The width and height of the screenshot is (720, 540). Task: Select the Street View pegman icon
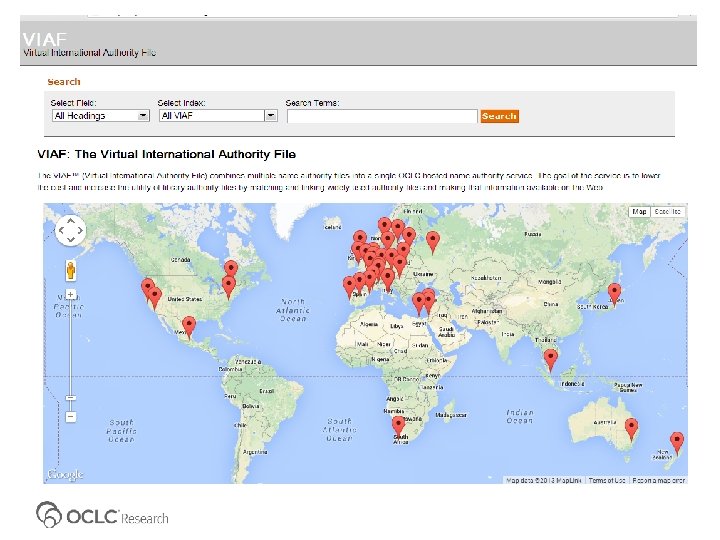tap(70, 270)
